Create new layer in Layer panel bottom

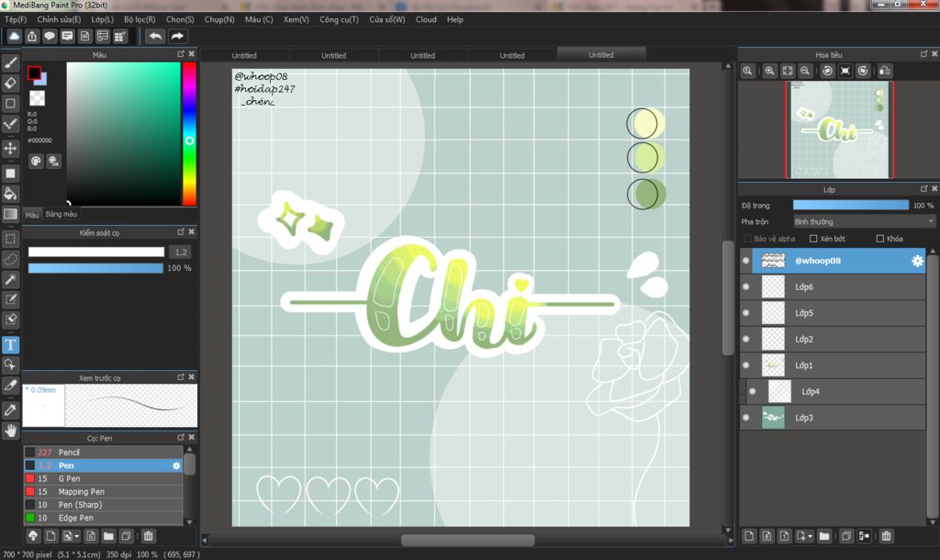coord(749,536)
